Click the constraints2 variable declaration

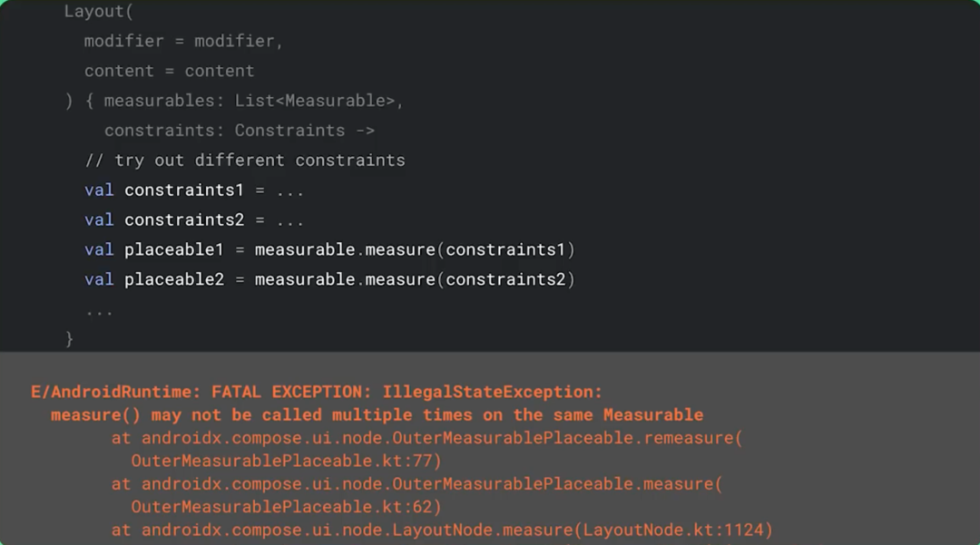click(x=190, y=220)
